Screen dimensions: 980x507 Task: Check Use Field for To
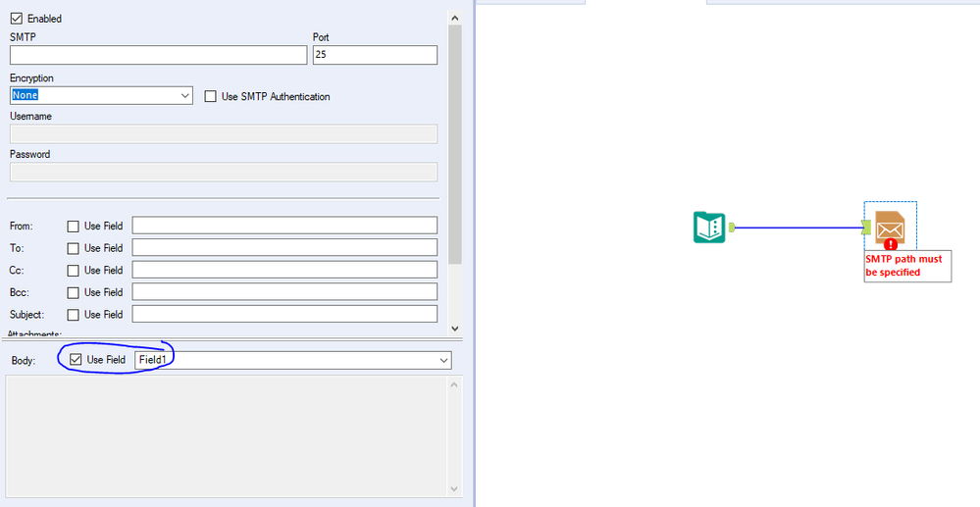point(74,248)
